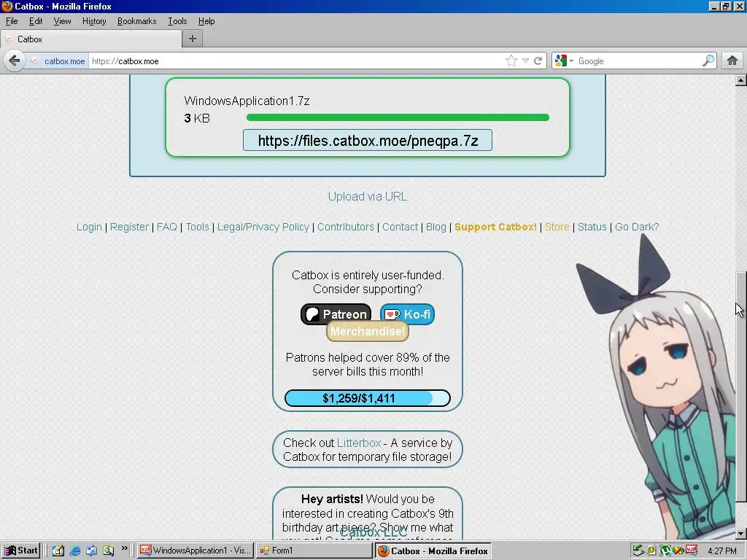Open the Edit menu
Image resolution: width=747 pixels, height=560 pixels.
click(36, 21)
